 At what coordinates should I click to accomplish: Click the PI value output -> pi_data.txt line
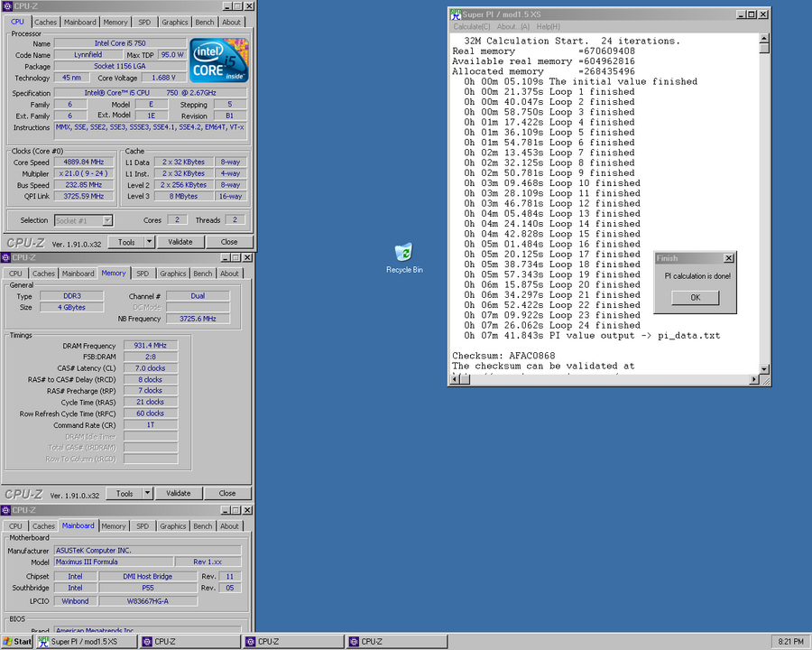[592, 335]
